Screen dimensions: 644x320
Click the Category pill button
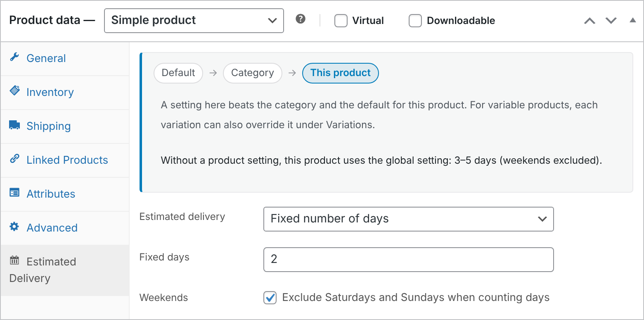pyautogui.click(x=253, y=73)
